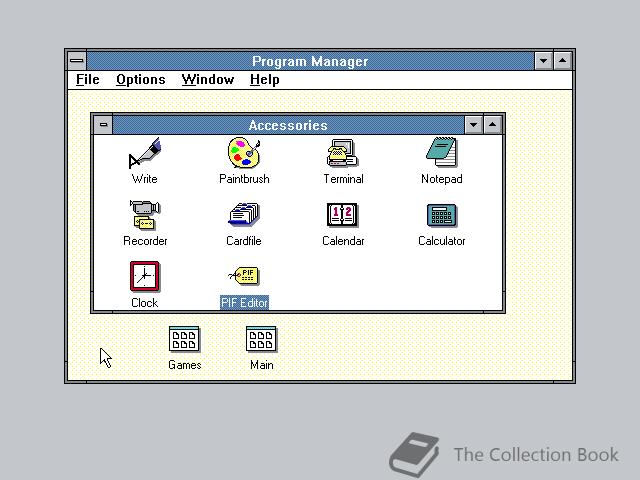Click the Cardfile label text
640x480 pixels.
coord(244,241)
